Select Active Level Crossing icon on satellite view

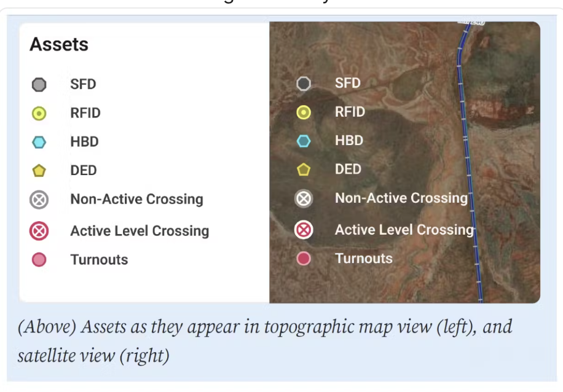(304, 230)
